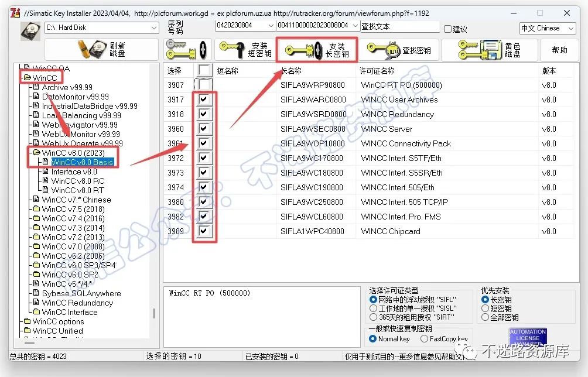Open the Help button
Viewport: 588px width, 377px height.
[x=559, y=50]
